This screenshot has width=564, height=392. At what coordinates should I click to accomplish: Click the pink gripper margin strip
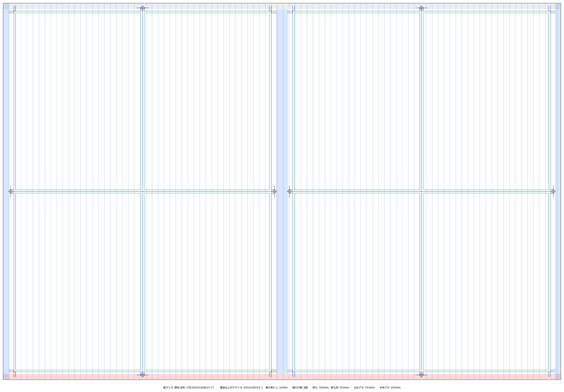click(282, 377)
